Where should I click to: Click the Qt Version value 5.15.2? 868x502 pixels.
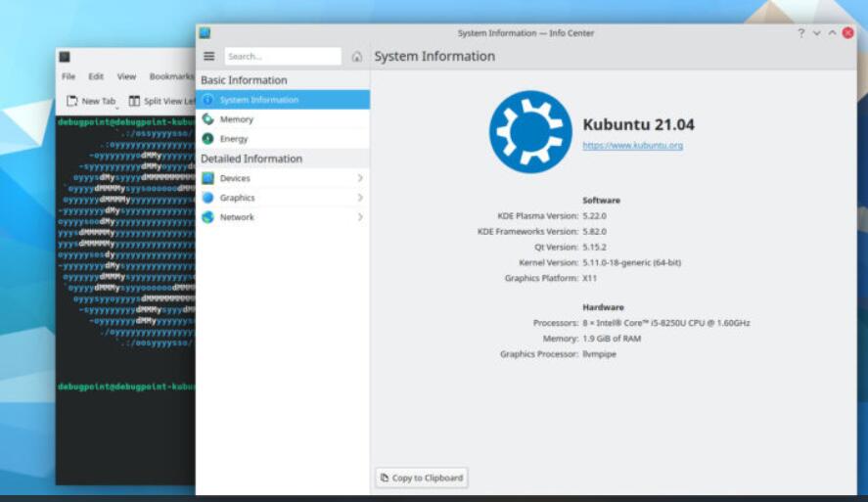[594, 247]
